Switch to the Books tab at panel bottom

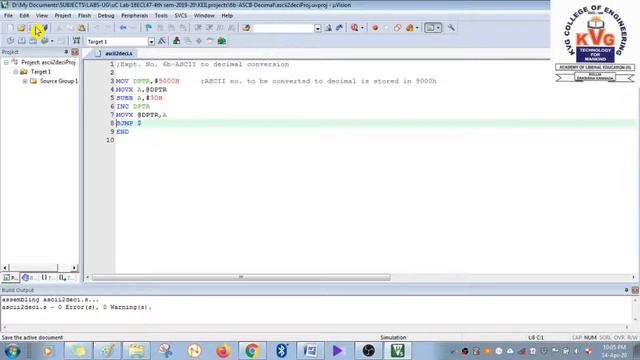tap(29, 278)
